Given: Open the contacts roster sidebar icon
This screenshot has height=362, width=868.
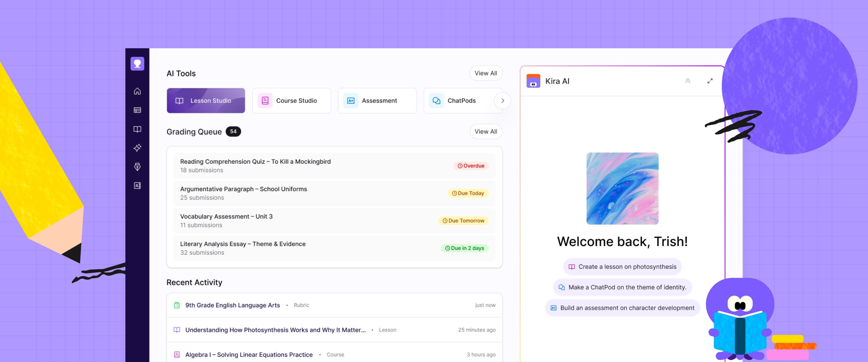Looking at the screenshot, I should tap(137, 186).
